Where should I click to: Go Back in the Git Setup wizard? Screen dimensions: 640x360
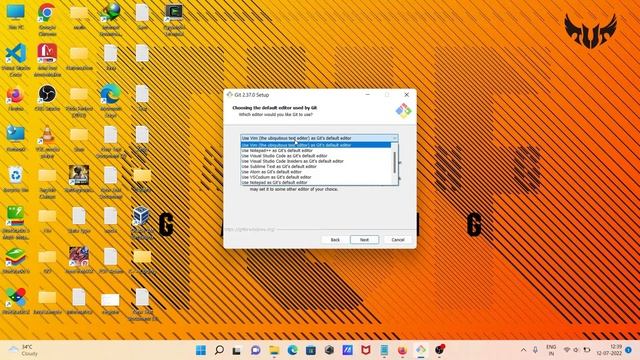(x=335, y=240)
